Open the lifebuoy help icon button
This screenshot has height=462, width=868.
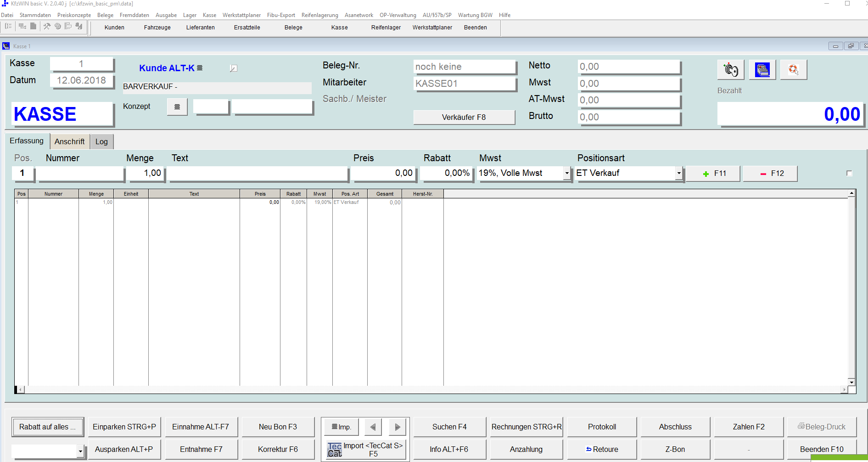click(x=794, y=70)
